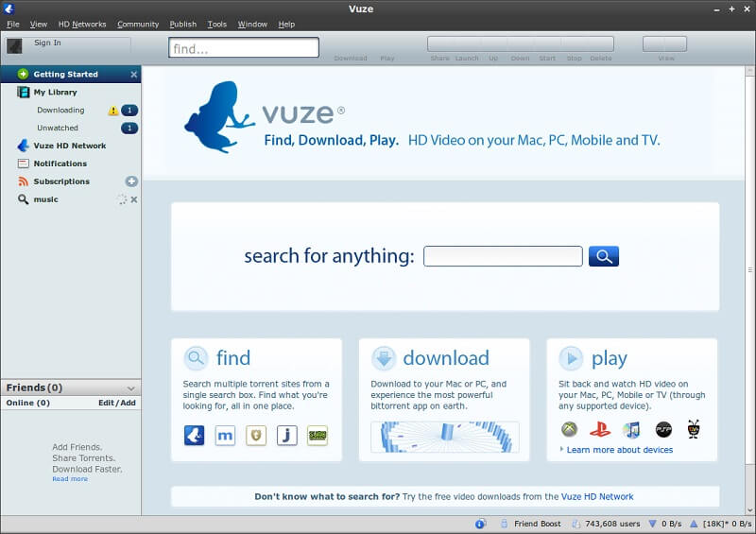The image size is (756, 534).
Task: Close the Getting Started sidebar entry
Action: (133, 74)
